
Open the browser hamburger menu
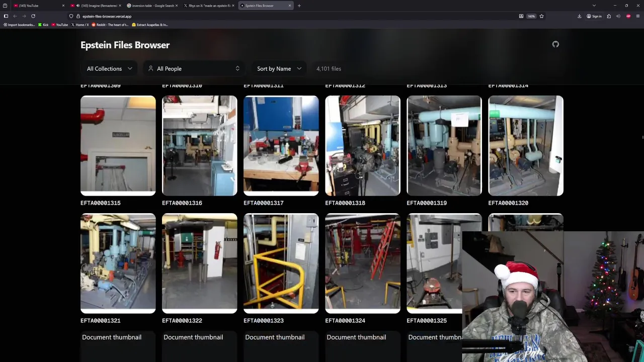pos(638,16)
